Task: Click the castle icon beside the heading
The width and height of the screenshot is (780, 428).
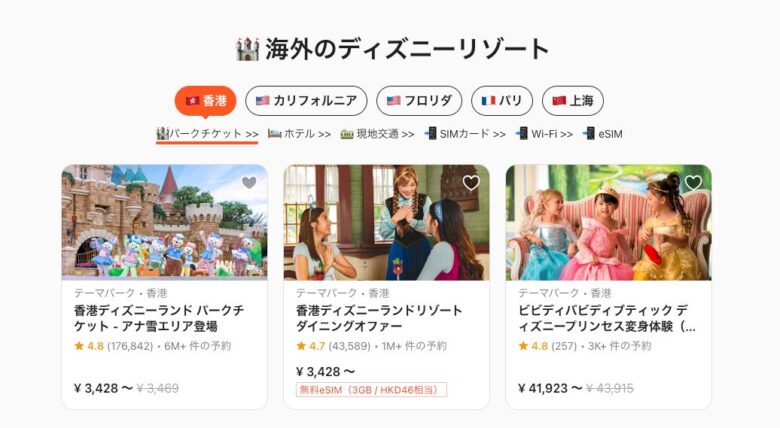Action: [x=247, y=49]
